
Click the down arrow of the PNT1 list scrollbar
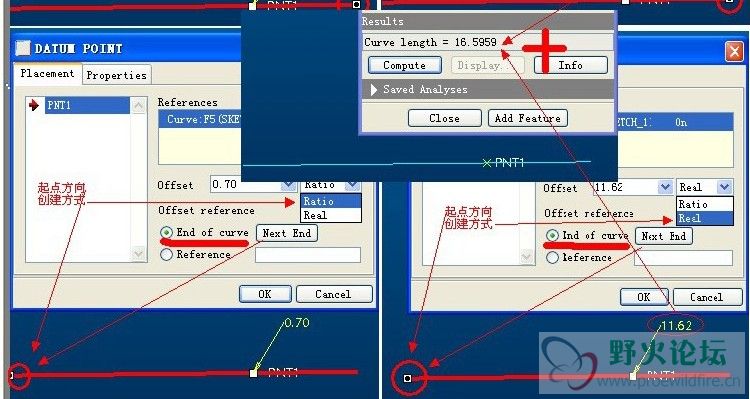click(x=138, y=253)
